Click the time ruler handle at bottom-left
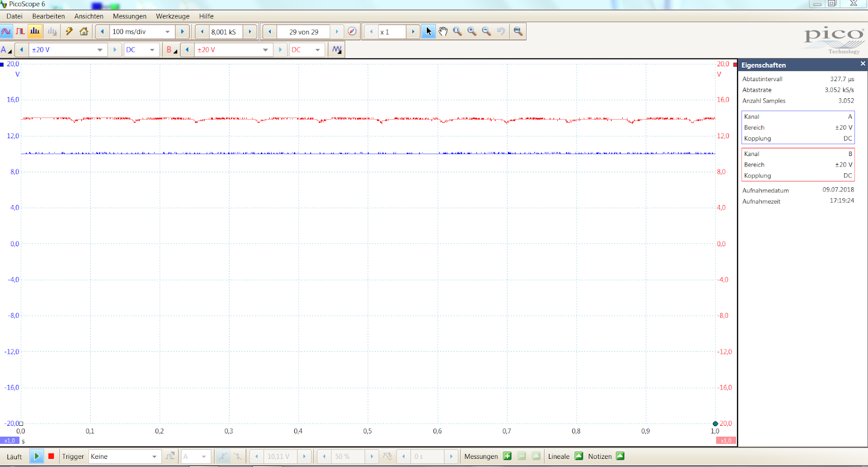 coord(21,423)
